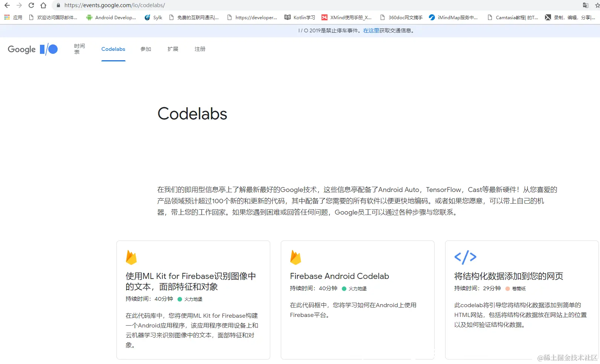Click the 火力地堡 tag on ML Kit card
The image size is (600, 364).
click(190, 299)
